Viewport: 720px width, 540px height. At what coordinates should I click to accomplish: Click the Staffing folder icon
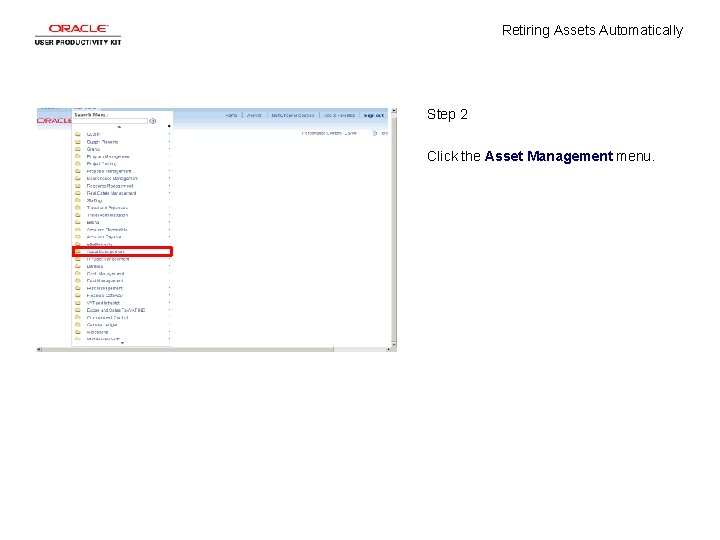coord(78,201)
